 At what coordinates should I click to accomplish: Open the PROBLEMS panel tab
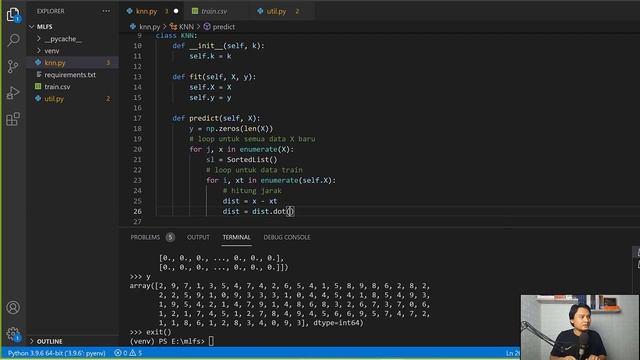point(145,237)
